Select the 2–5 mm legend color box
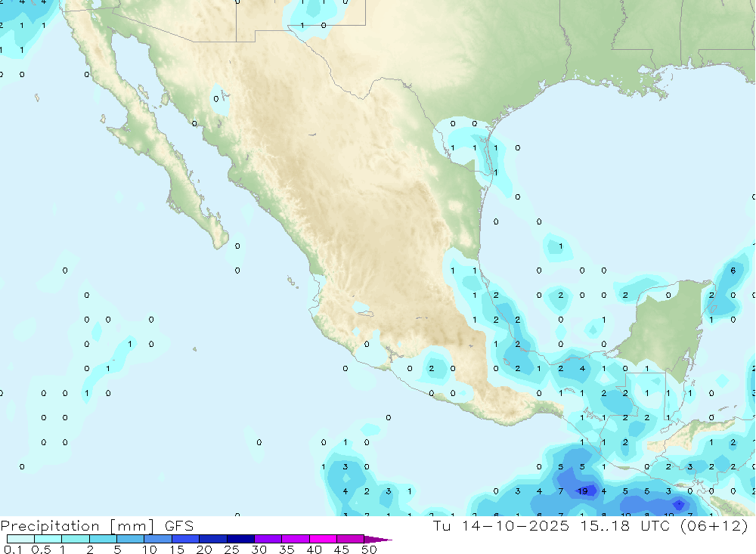Viewport: 756px width, 554px height. click(x=103, y=539)
